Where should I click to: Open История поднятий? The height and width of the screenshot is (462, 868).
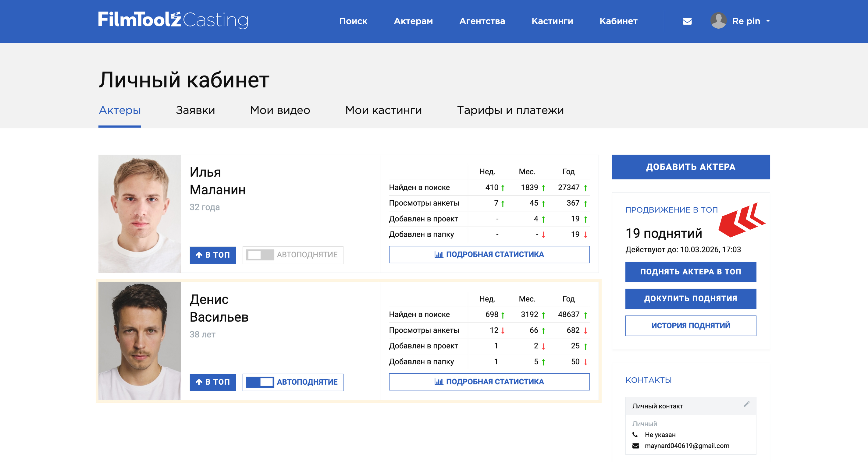coord(690,326)
